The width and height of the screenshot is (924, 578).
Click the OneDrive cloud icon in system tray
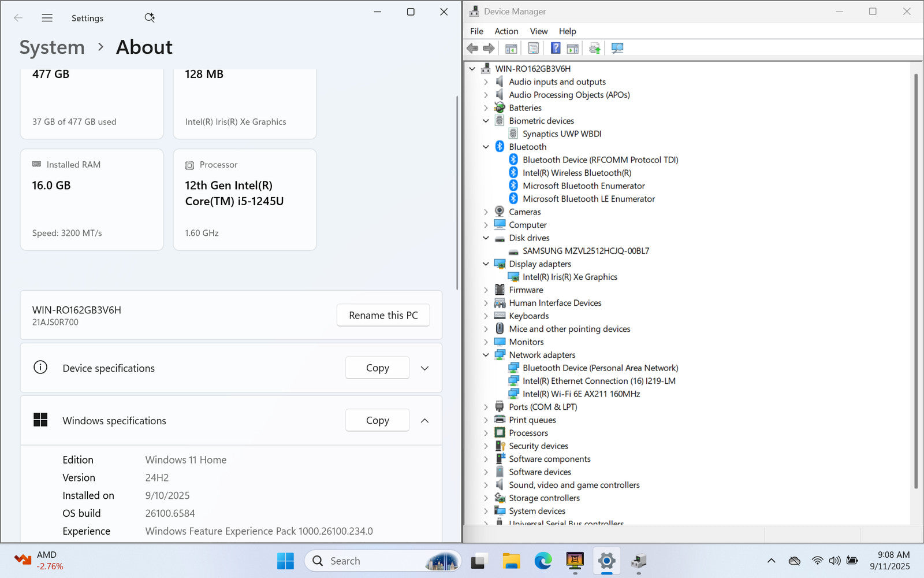(795, 561)
